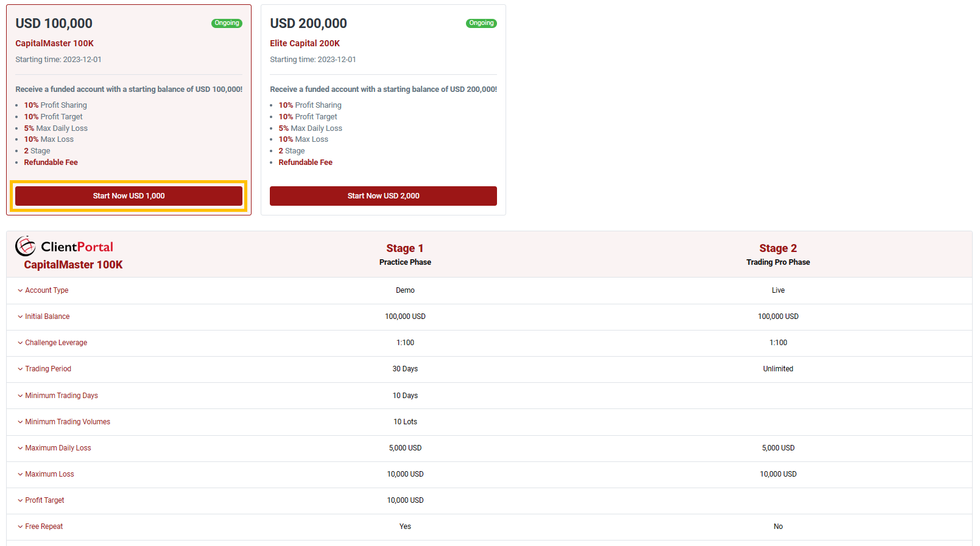
Task: Open the Elite Capital 200K plan title
Action: (x=305, y=43)
